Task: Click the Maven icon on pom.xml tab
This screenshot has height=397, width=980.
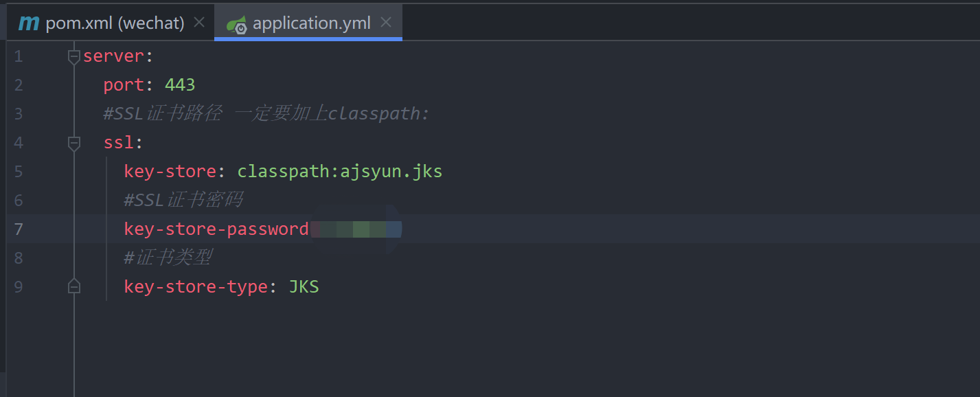Action: [29, 23]
